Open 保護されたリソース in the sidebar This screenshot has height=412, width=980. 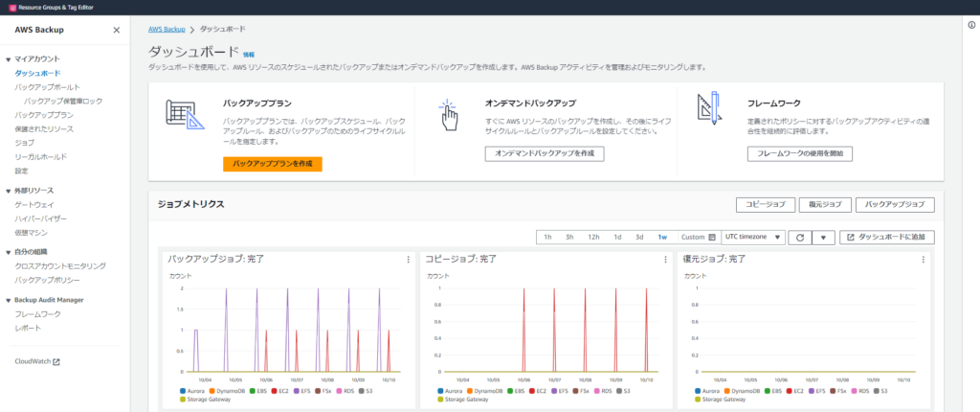tap(44, 129)
